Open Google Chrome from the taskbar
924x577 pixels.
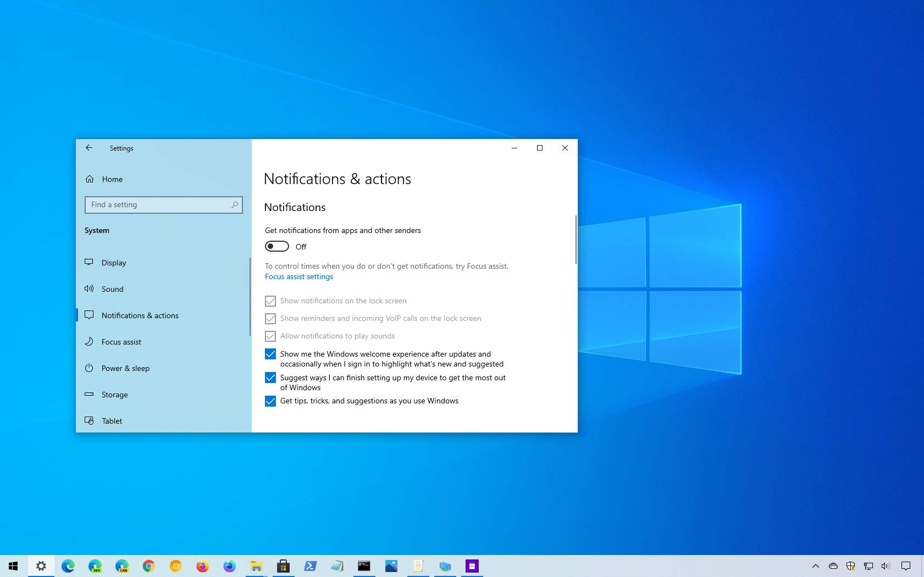(148, 566)
